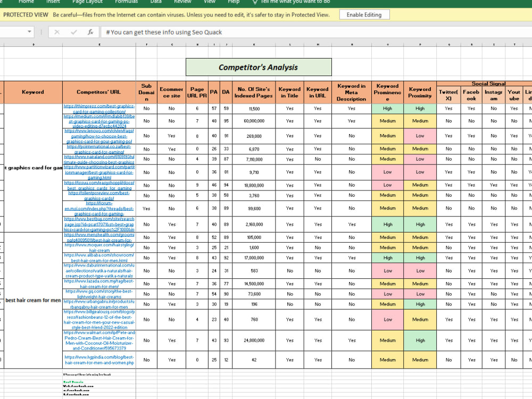The width and height of the screenshot is (532, 399).
Task: Select the Competitors' URL header cell
Action: coord(99,92)
